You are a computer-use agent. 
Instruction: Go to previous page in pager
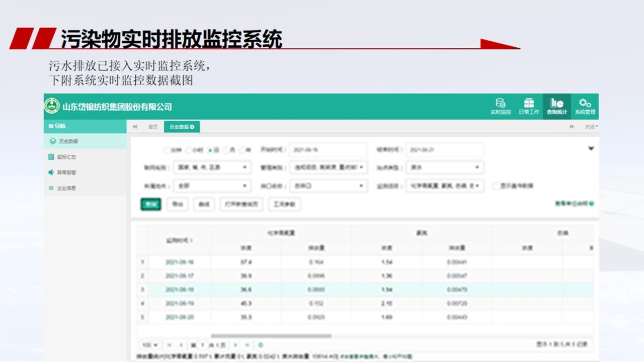[x=181, y=345]
